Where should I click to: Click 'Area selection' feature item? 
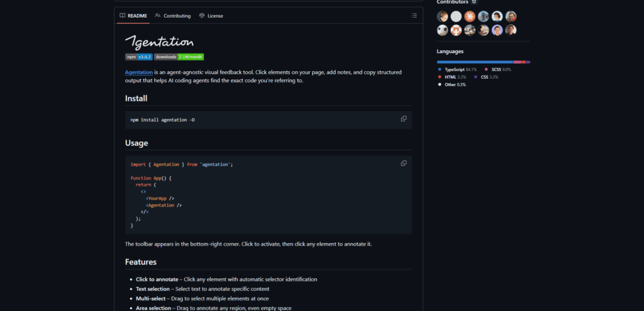pyautogui.click(x=214, y=308)
